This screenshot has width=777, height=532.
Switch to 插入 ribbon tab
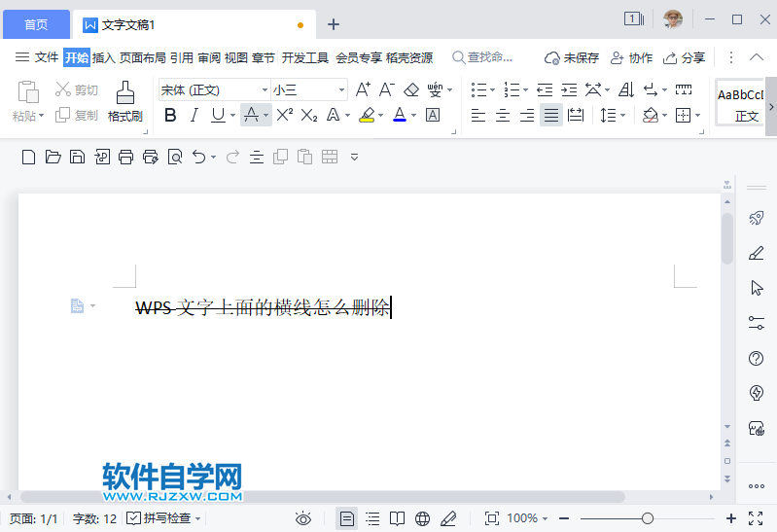pyautogui.click(x=103, y=57)
